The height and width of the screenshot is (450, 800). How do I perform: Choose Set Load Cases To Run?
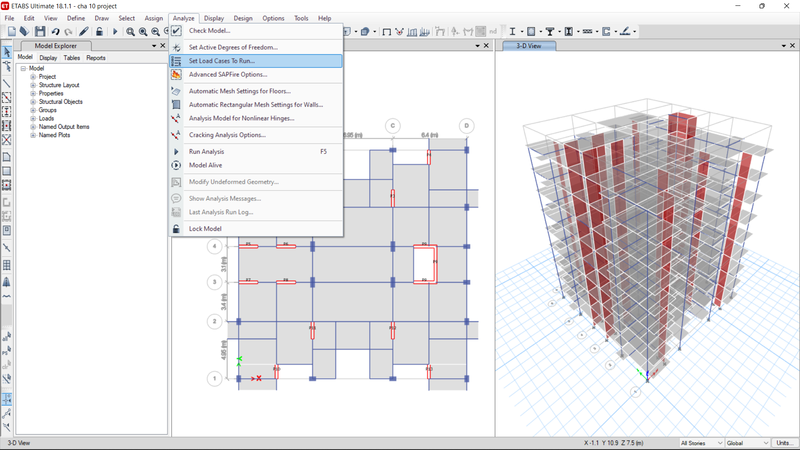click(x=256, y=61)
